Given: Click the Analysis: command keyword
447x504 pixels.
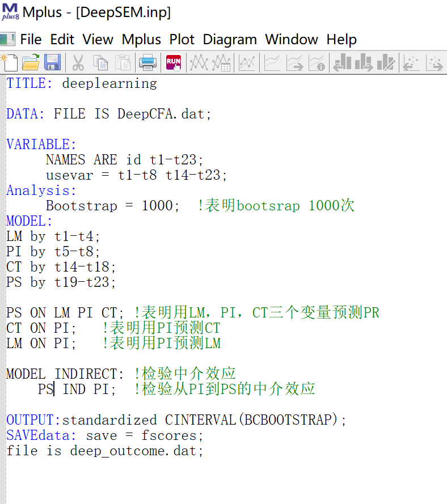Looking at the screenshot, I should pyautogui.click(x=41, y=190).
